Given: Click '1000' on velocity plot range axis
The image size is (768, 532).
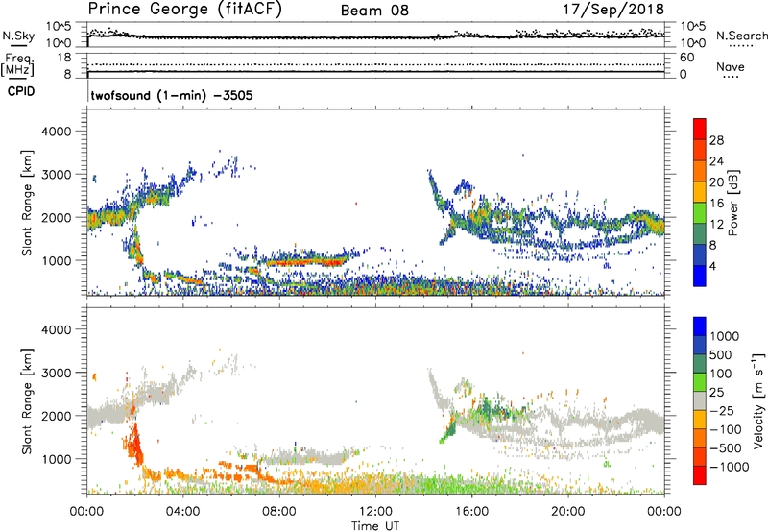Looking at the screenshot, I should point(56,459).
